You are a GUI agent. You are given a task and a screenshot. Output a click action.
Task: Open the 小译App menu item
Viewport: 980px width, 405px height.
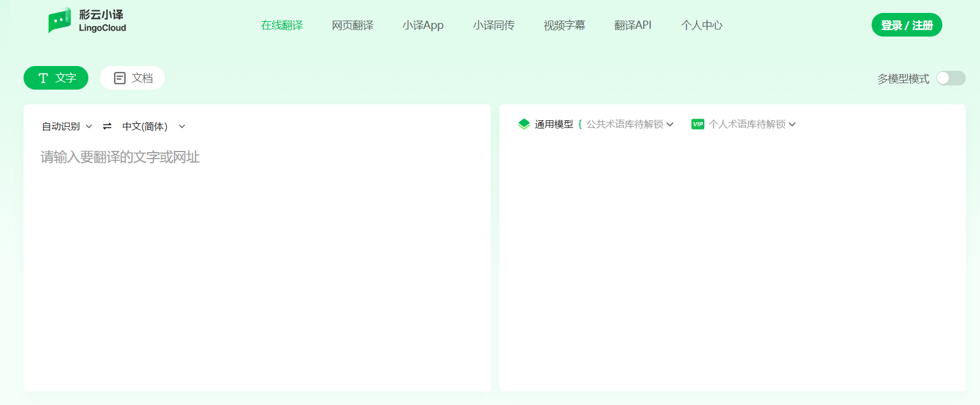423,25
